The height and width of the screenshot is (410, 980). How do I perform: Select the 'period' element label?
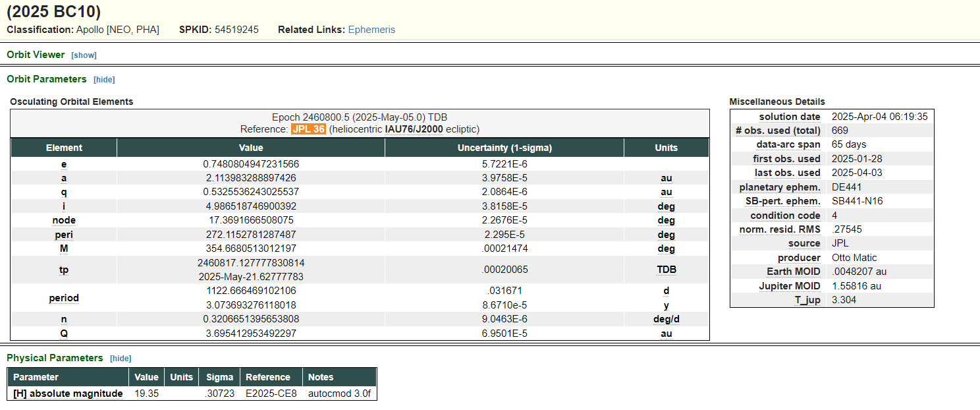[x=64, y=298]
